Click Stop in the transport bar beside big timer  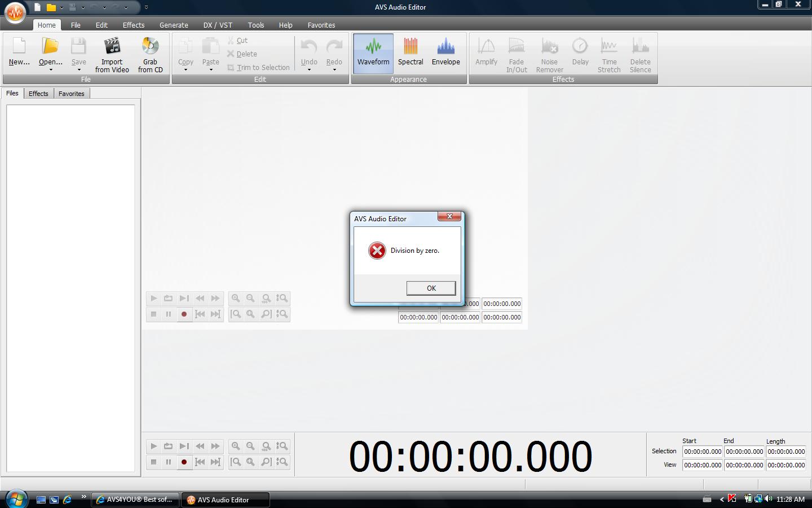click(x=153, y=462)
